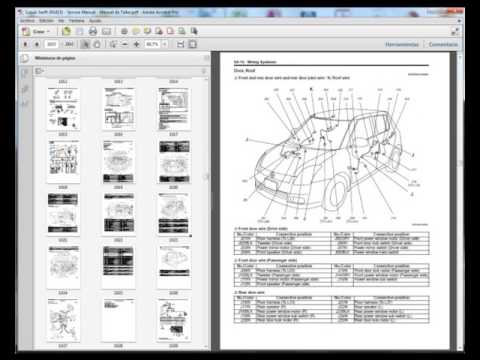Click the email envelope icon
The width and height of the screenshot is (480, 360).
click(x=106, y=31)
